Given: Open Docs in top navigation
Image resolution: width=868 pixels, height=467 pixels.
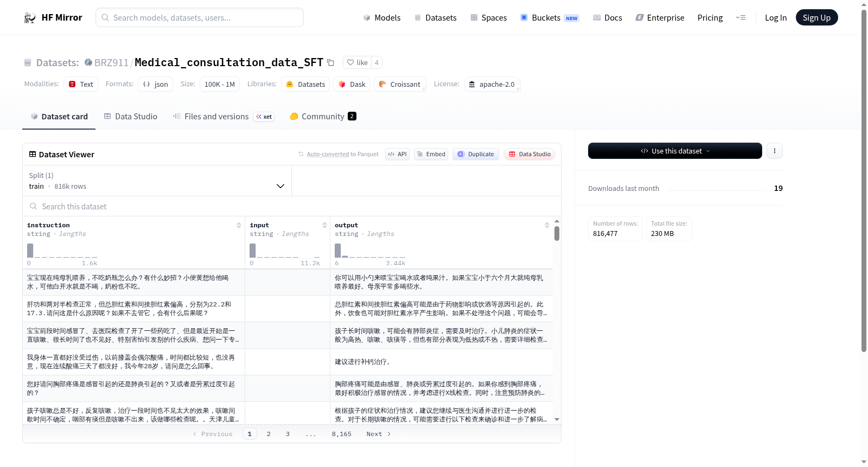Looking at the screenshot, I should pos(608,18).
